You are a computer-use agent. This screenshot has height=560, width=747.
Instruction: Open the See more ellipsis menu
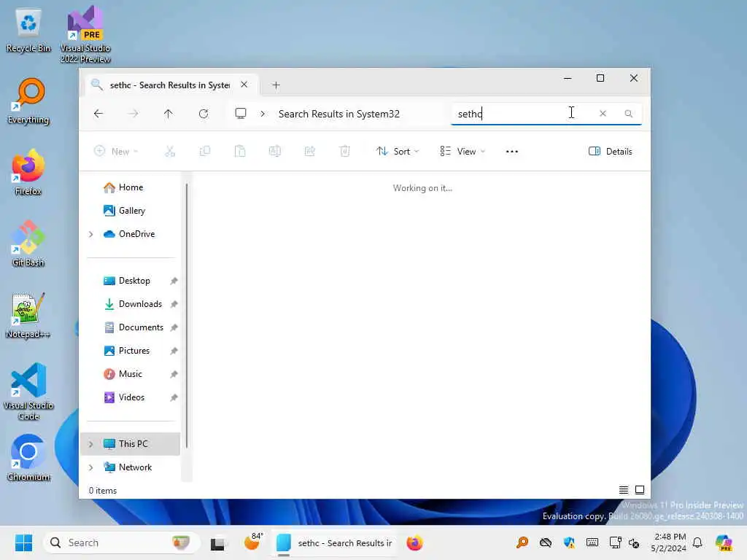coord(512,152)
